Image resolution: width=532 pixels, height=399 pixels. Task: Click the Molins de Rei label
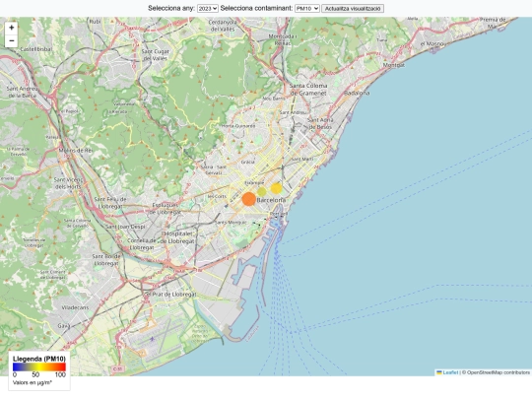[75, 151]
